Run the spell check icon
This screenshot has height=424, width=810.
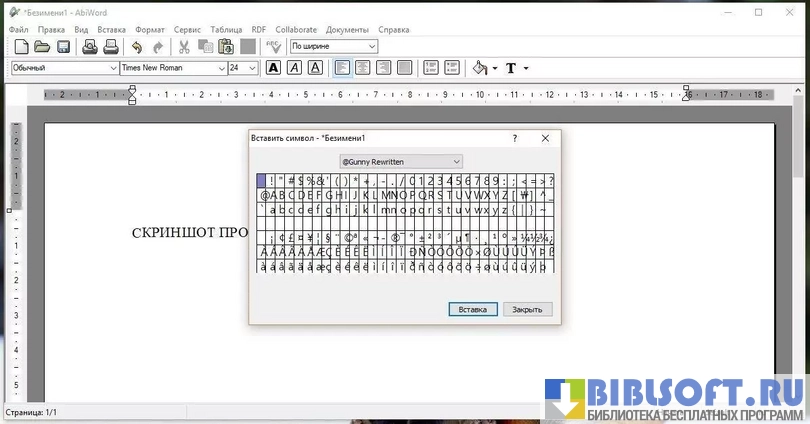pyautogui.click(x=274, y=47)
